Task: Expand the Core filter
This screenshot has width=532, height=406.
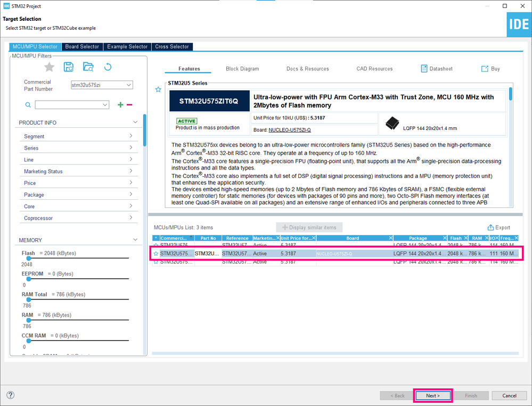Action: click(131, 206)
